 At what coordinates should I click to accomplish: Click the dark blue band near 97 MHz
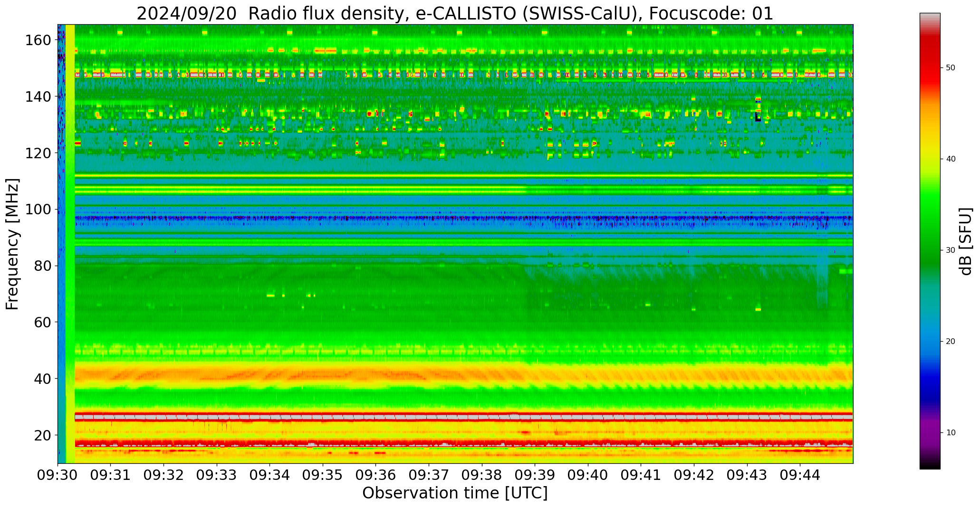pos(463,219)
